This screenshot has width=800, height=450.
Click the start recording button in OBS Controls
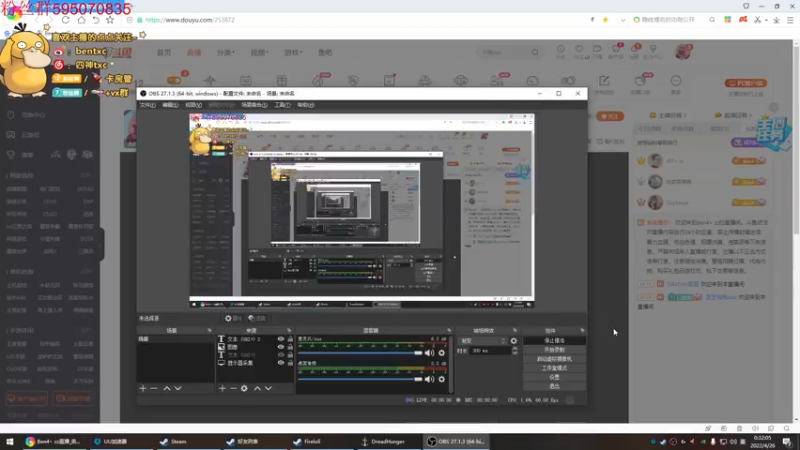coord(554,349)
